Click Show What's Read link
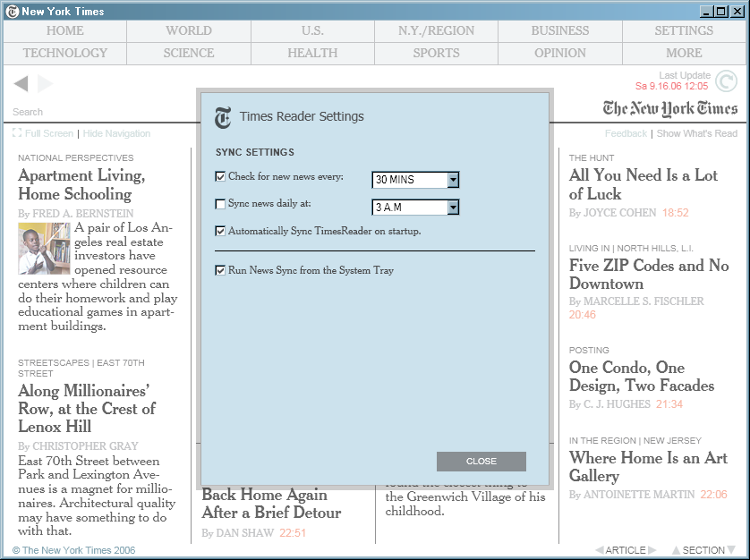 (x=697, y=133)
